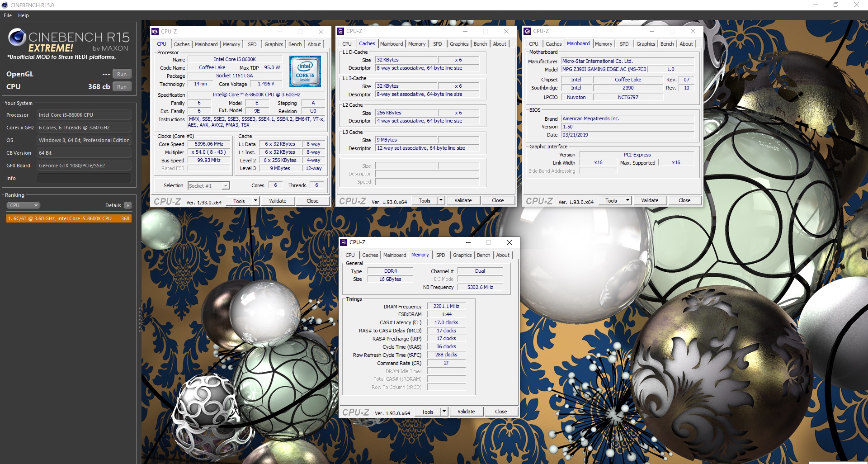Click Threads count field in CPU window

(316, 185)
